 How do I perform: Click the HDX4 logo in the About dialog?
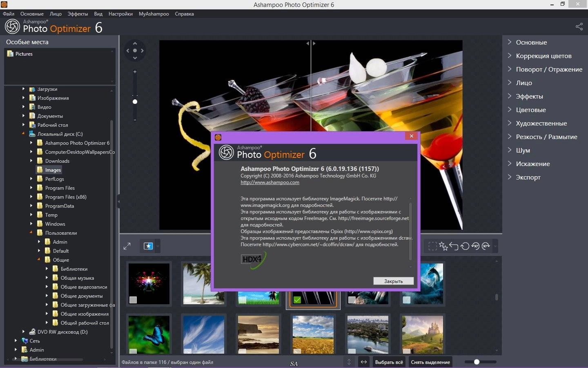pyautogui.click(x=253, y=260)
